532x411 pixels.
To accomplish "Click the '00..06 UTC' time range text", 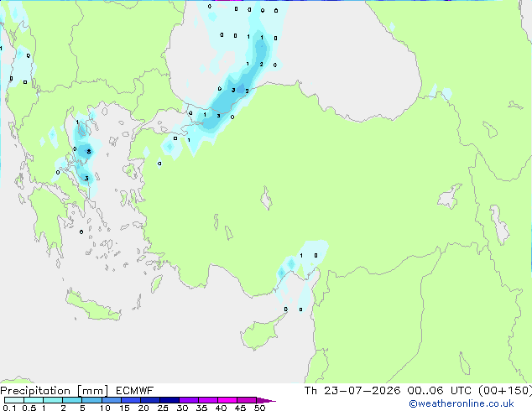I will click(x=439, y=391).
